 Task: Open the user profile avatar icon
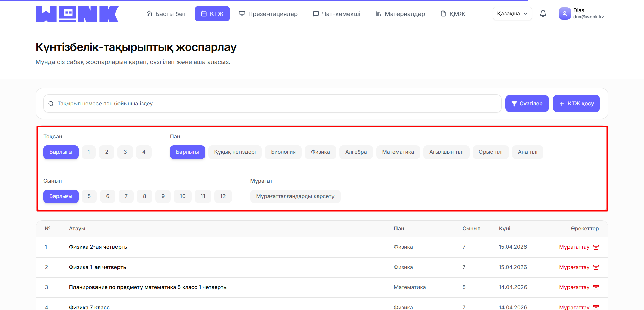pyautogui.click(x=564, y=14)
